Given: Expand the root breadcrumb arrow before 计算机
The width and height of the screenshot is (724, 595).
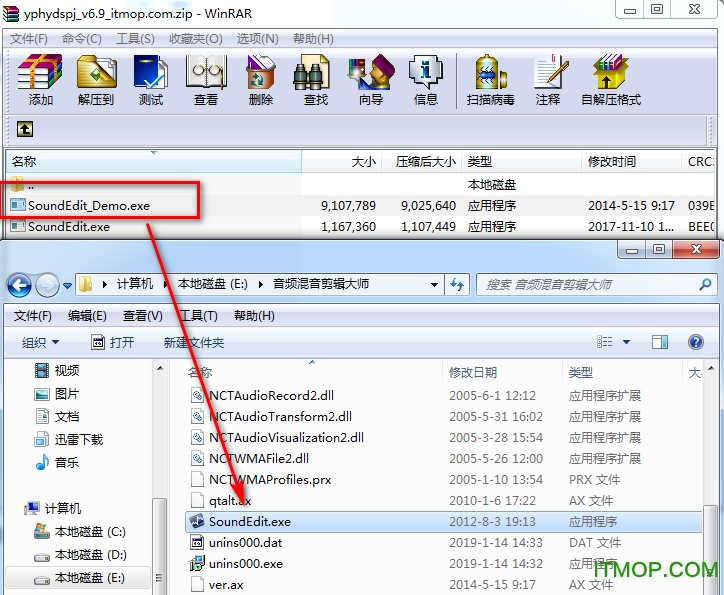Looking at the screenshot, I should 104,284.
